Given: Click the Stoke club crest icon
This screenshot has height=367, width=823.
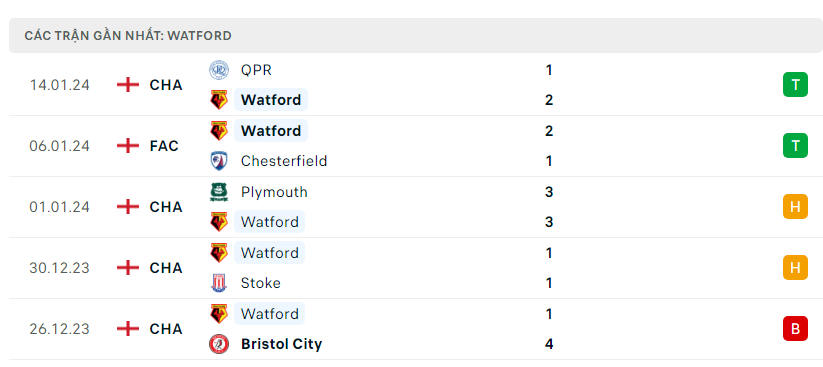Looking at the screenshot, I should click(218, 283).
